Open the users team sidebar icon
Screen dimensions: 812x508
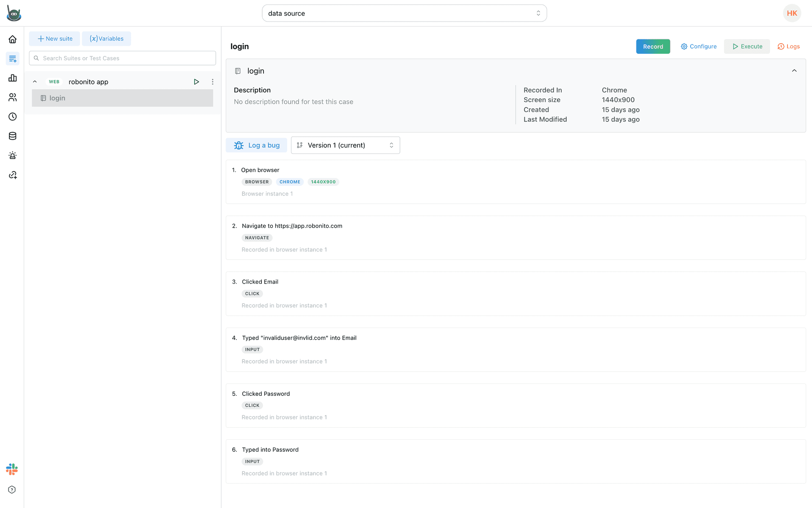(13, 97)
